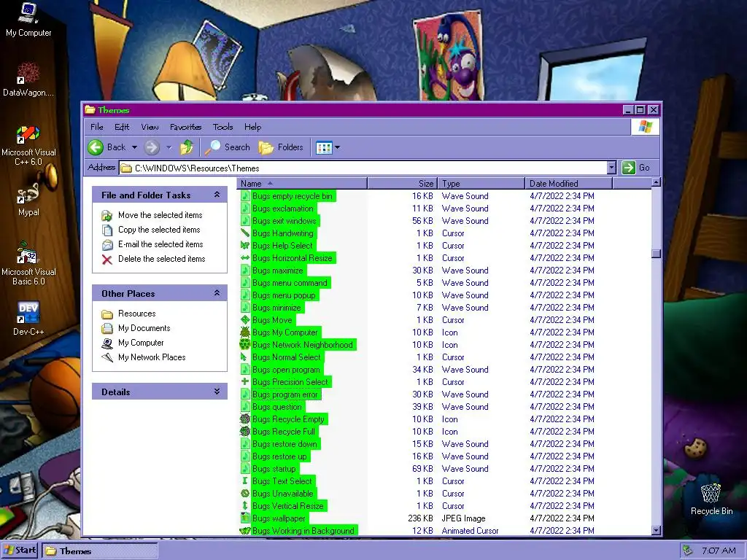Open the Views dropdown arrow
Screen dimensions: 747x560
337,147
